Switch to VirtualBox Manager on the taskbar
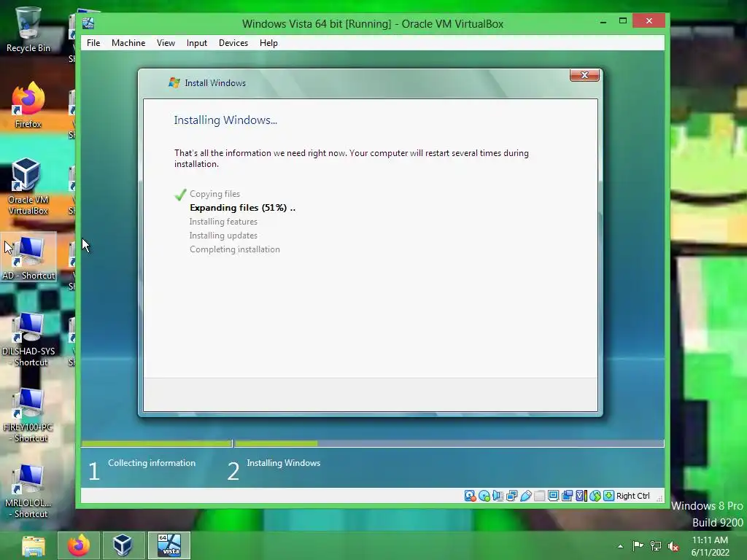 pos(123,545)
